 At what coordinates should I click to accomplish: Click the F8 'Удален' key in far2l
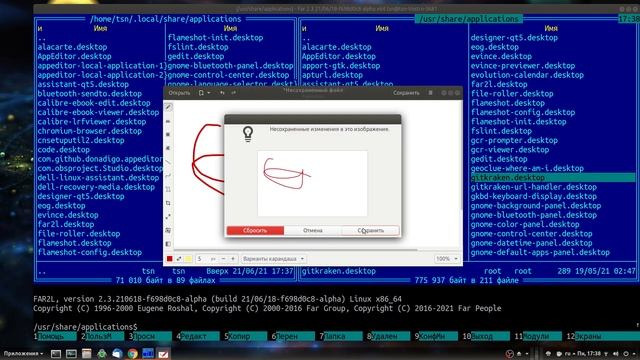point(390,336)
